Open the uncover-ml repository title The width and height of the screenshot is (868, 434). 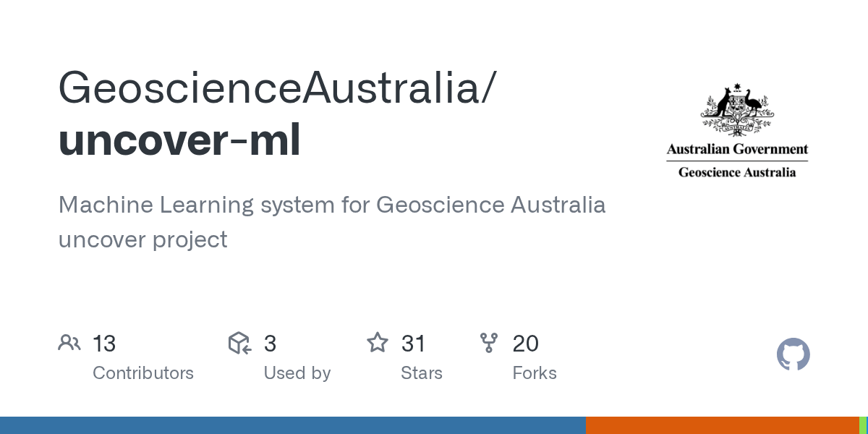click(179, 141)
